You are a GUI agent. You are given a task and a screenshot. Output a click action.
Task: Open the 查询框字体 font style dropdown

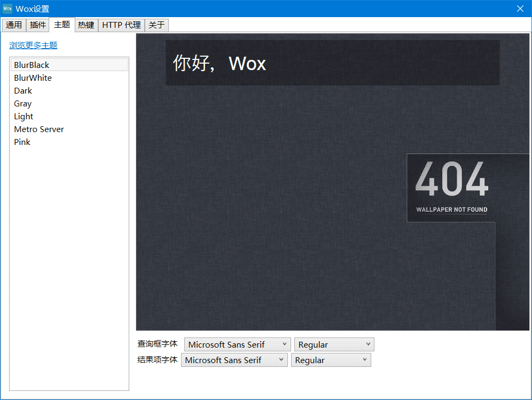click(334, 344)
